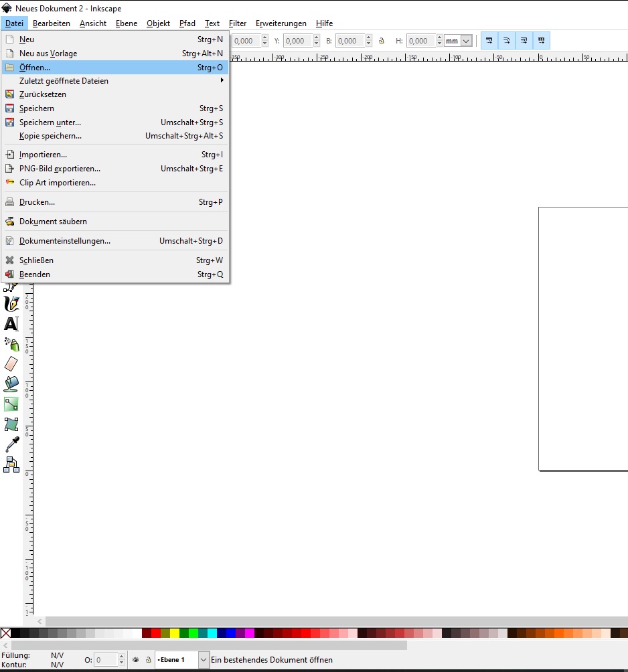Open the mm unit dropdown
628x672 pixels.
point(467,41)
